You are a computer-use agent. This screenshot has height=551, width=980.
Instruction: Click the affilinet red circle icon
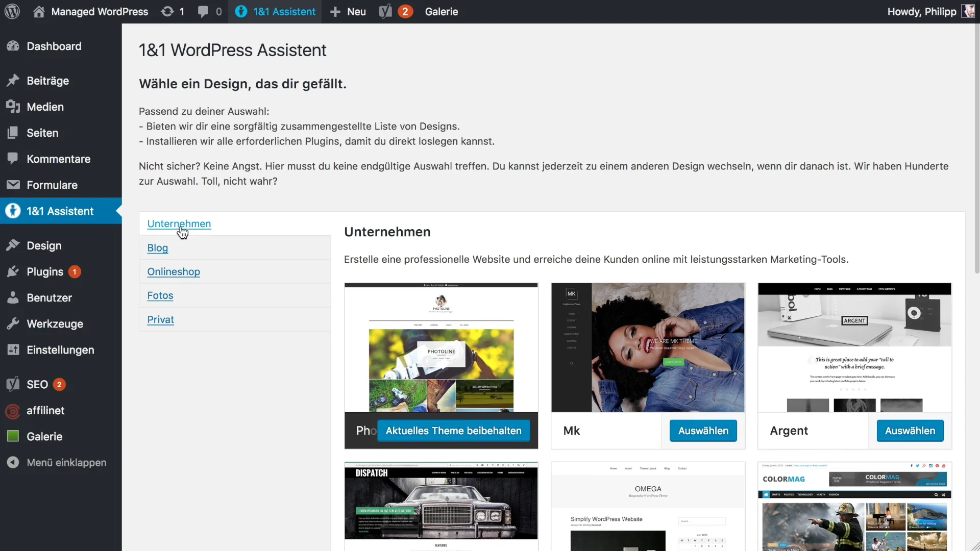13,410
